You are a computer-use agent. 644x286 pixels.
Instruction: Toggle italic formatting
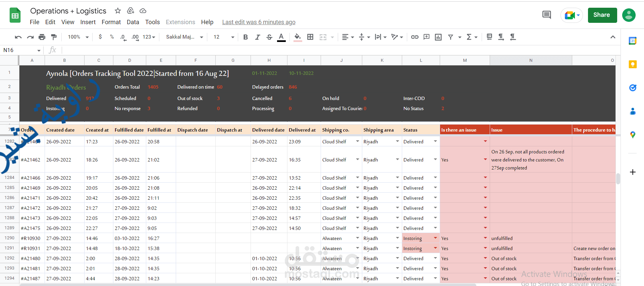(257, 37)
